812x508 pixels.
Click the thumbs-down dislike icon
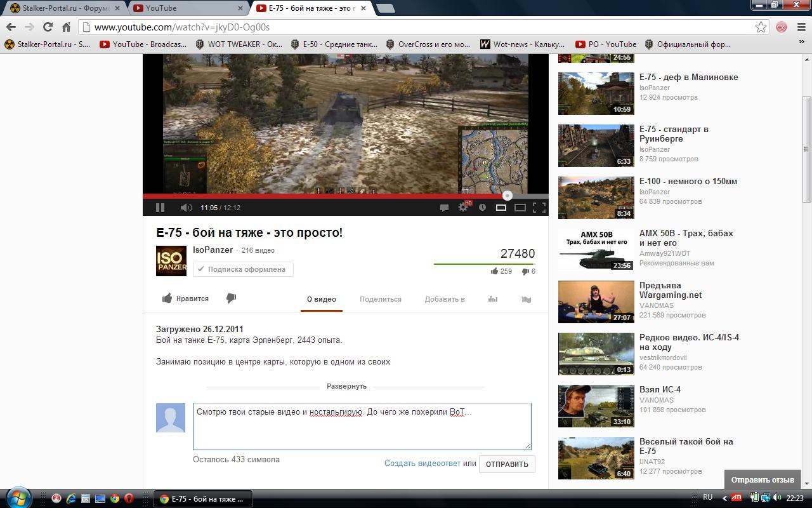pyautogui.click(x=231, y=298)
